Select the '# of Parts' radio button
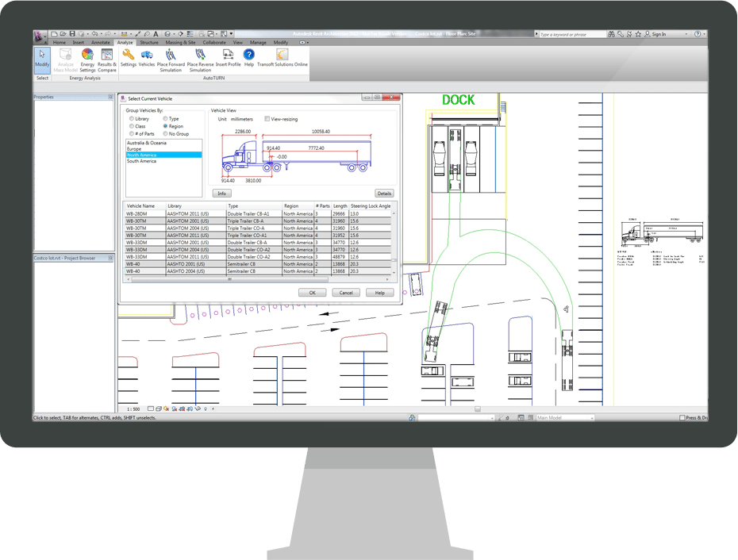 (x=132, y=134)
